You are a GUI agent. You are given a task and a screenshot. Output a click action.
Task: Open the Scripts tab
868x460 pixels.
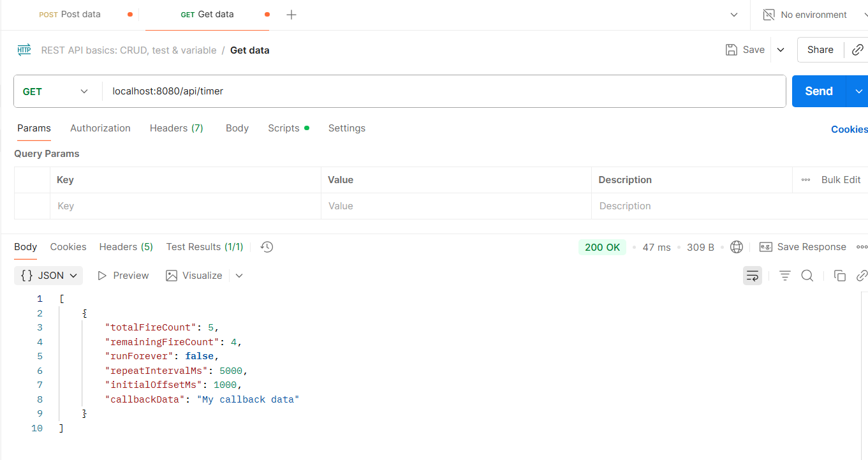click(x=288, y=128)
